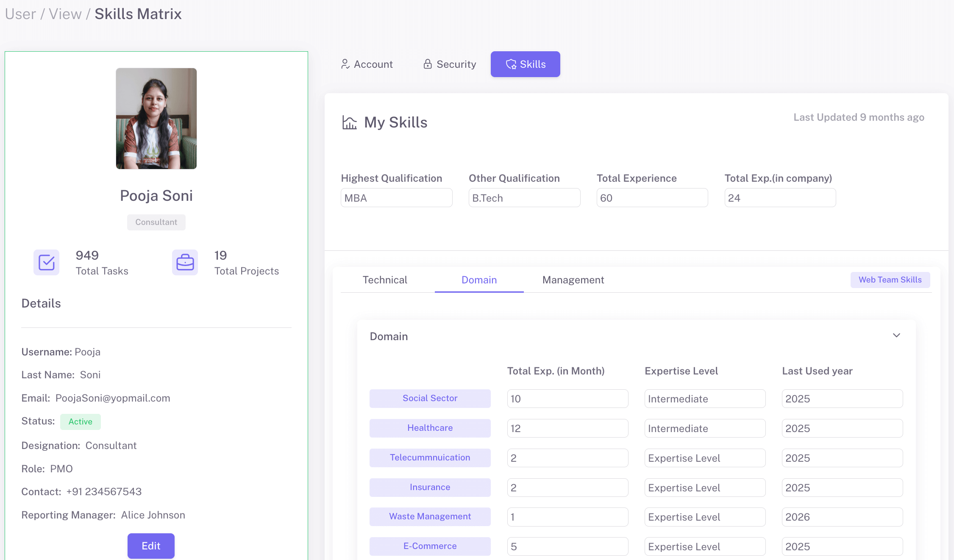954x560 pixels.
Task: Go to View in the breadcrumb
Action: (x=65, y=14)
